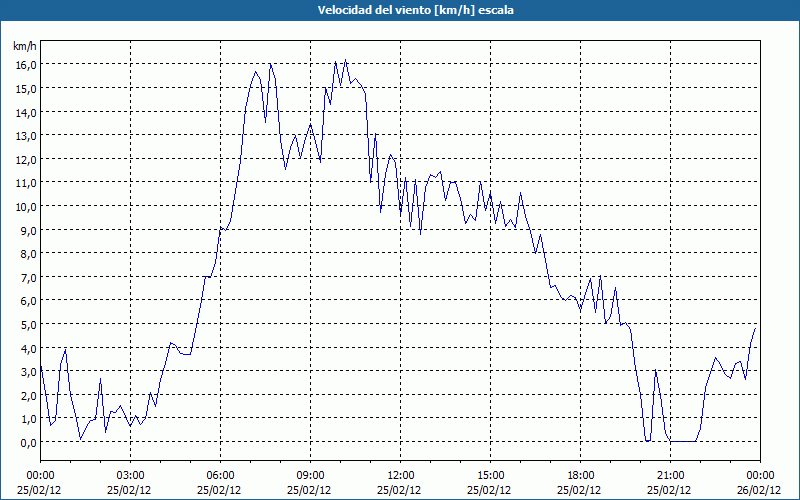Click the 21:00 time axis label
This screenshot has width=800, height=500.
coord(670,476)
